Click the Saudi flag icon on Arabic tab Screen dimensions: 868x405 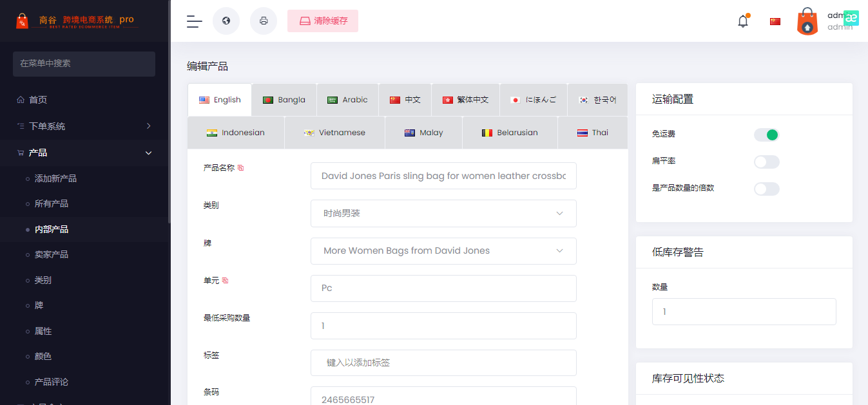pyautogui.click(x=333, y=100)
